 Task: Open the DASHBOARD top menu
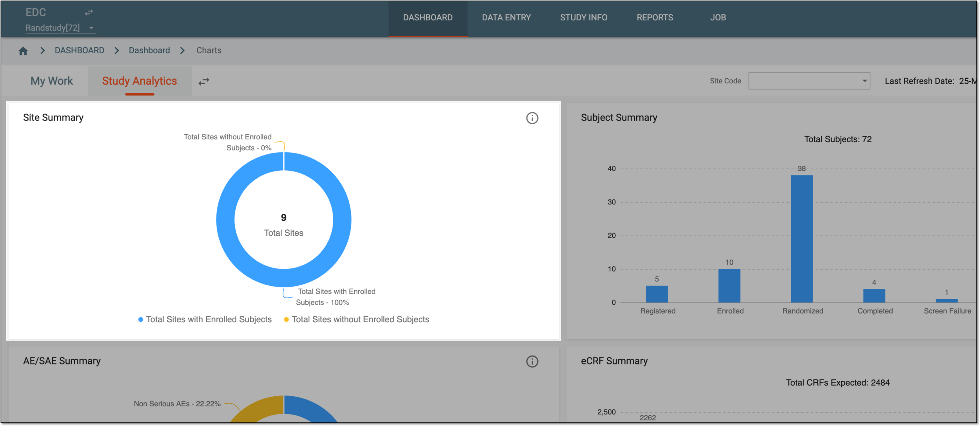(x=428, y=18)
